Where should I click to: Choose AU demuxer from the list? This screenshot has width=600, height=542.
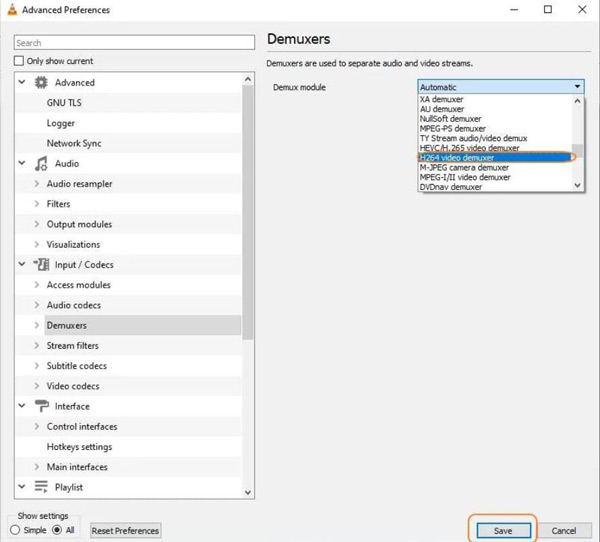(495, 109)
